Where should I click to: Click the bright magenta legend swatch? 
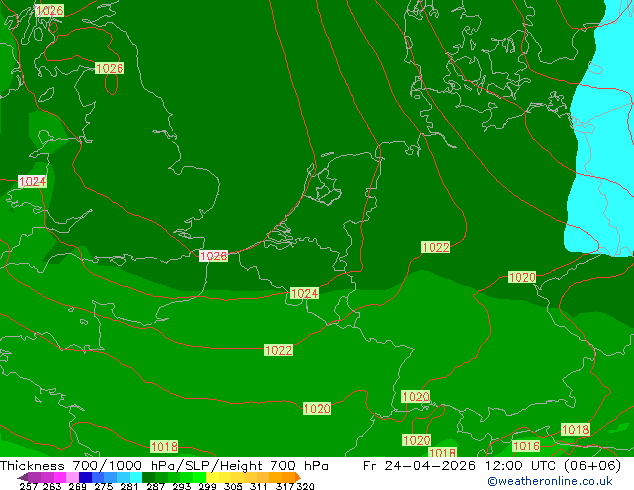tap(60, 477)
